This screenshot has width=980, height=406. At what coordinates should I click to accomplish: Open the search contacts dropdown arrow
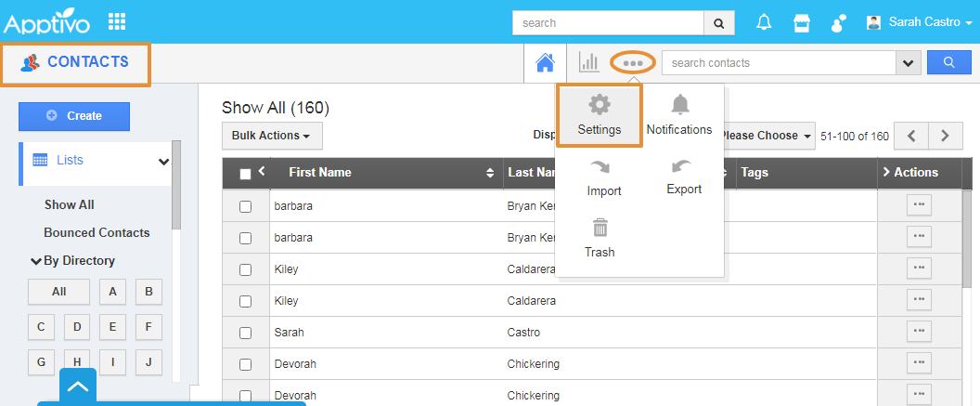click(x=907, y=63)
